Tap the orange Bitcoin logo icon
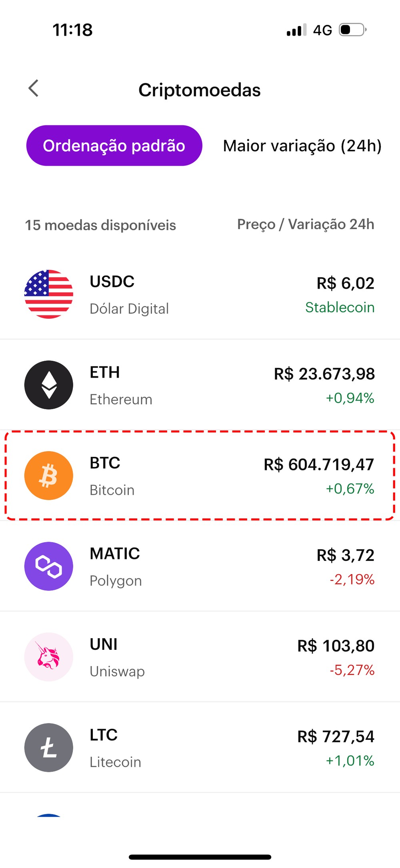Viewport: 400px width, 868px height. click(x=49, y=476)
